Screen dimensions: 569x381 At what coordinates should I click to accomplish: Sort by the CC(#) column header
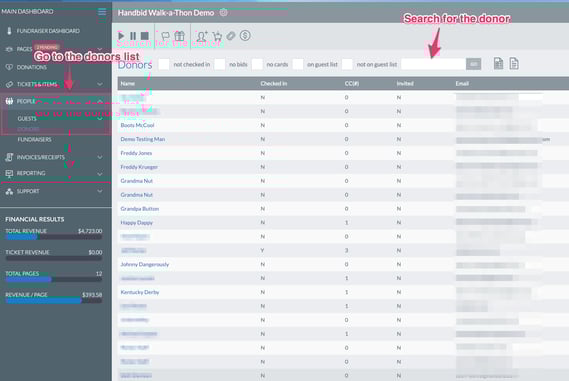click(352, 83)
